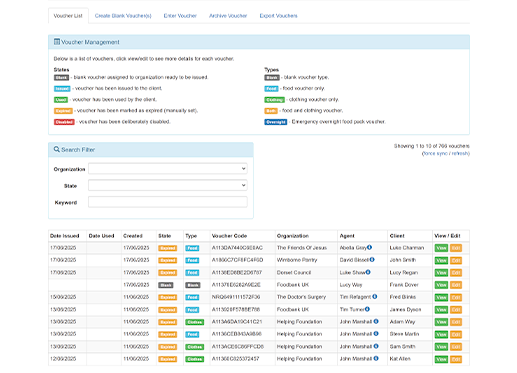Edit voucher for client Kat Allen
The image size is (517, 373).
[456, 359]
